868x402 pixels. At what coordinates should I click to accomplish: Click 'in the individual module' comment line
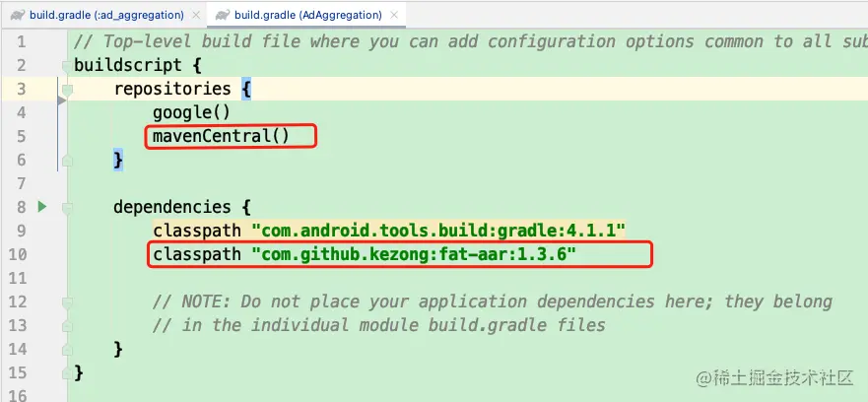point(379,325)
